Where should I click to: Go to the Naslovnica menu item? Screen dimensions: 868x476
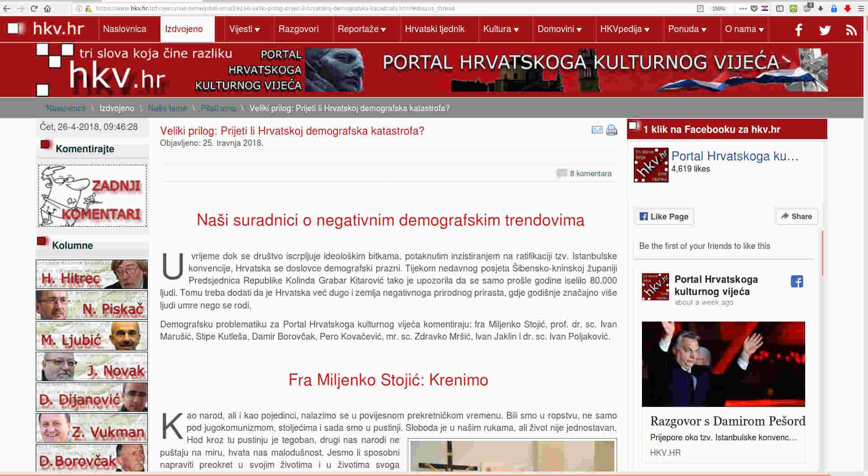124,29
